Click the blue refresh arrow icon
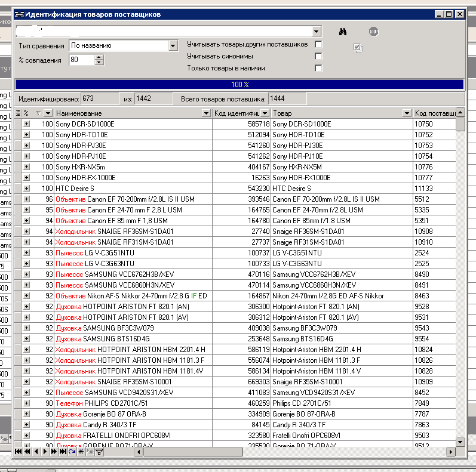Image resolution: width=476 pixels, height=472 pixels. (x=72, y=452)
